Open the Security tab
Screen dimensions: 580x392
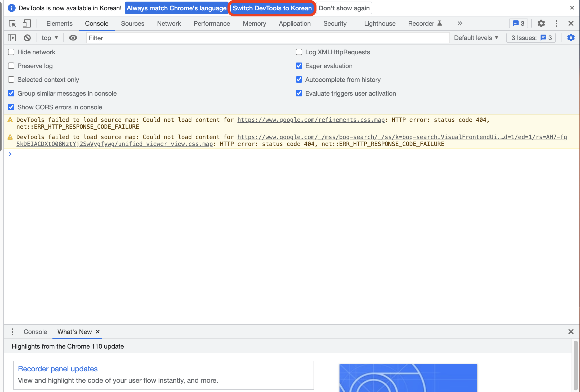335,24
